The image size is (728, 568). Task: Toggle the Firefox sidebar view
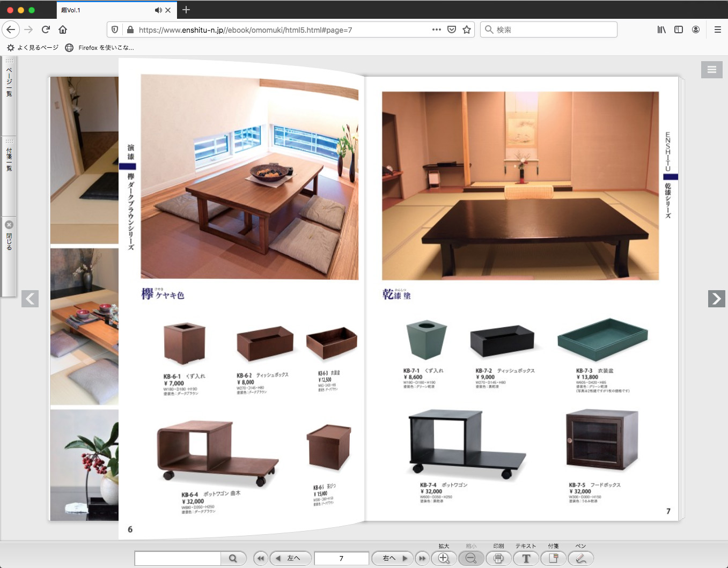(679, 29)
